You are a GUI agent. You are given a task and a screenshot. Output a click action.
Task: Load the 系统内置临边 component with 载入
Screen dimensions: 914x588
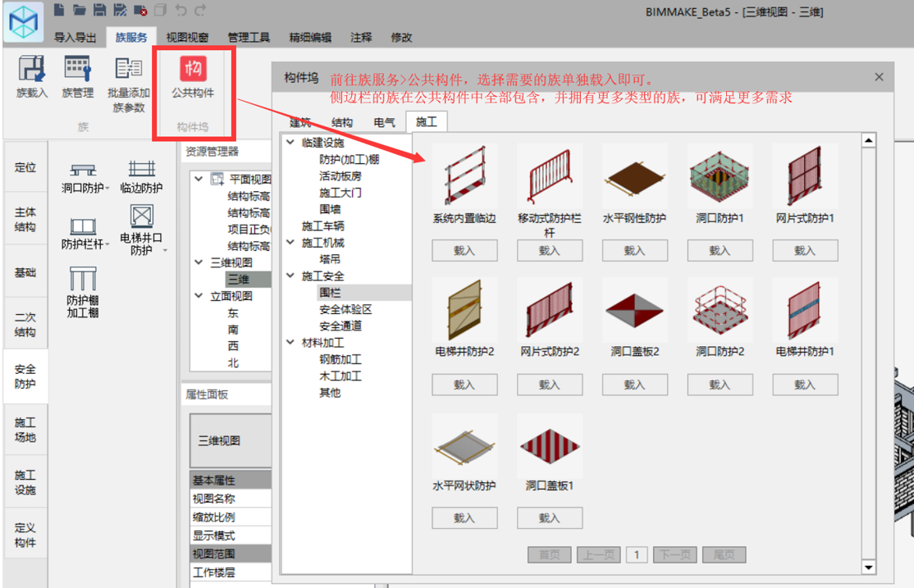pyautogui.click(x=464, y=251)
